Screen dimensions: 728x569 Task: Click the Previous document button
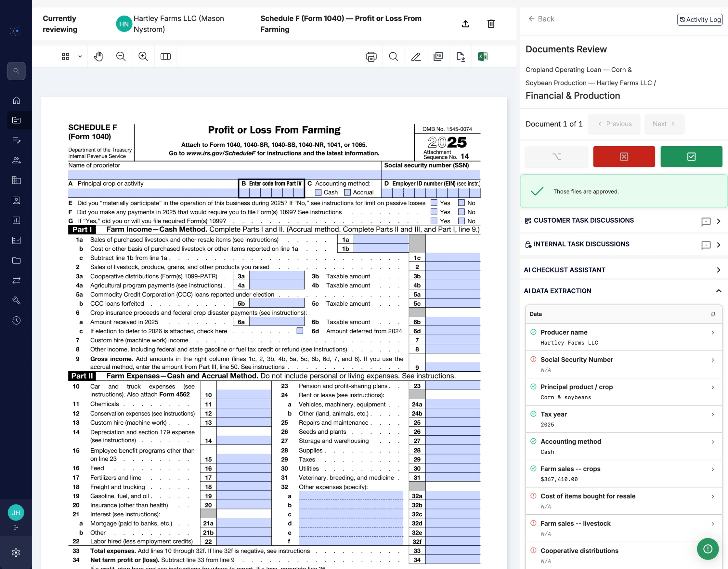[614, 124]
